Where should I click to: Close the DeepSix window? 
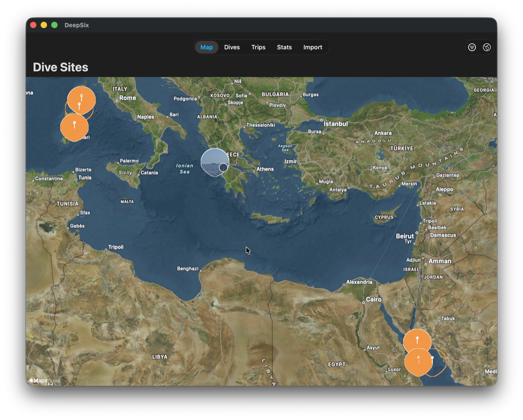[33, 25]
